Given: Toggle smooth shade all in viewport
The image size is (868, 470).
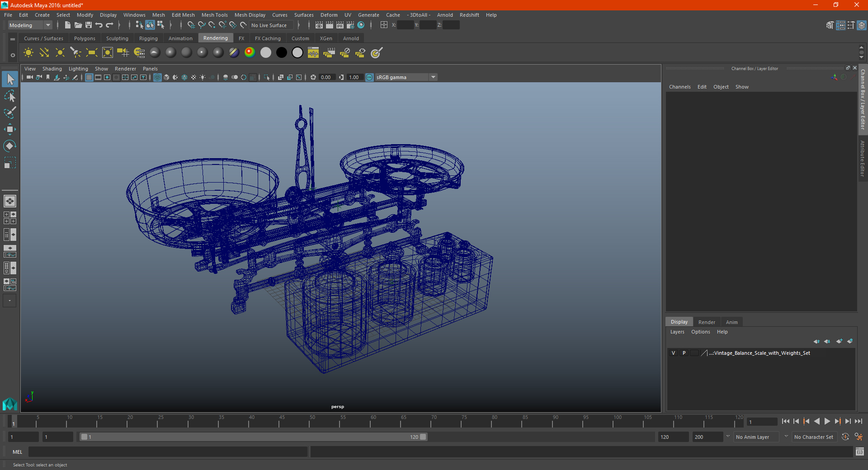Looking at the screenshot, I should pyautogui.click(x=166, y=77).
